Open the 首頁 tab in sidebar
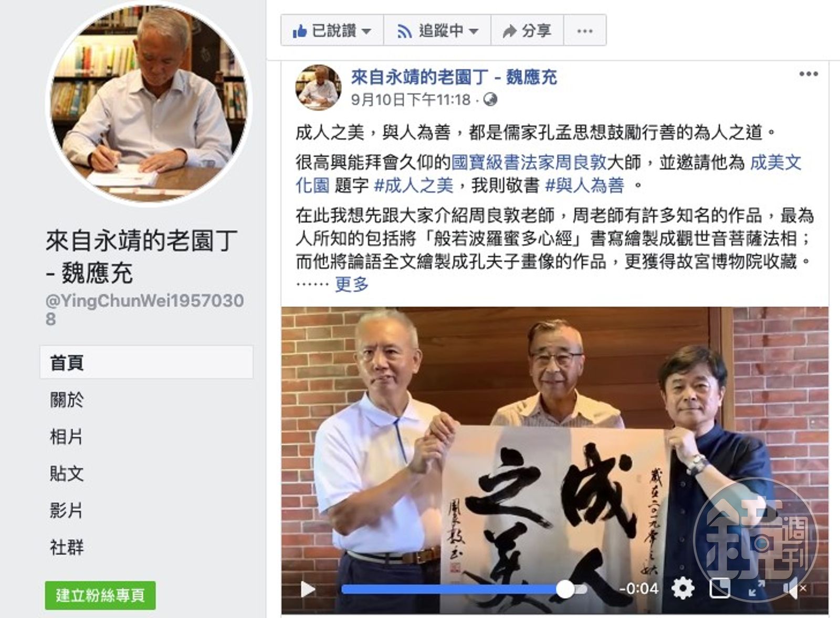 coord(146,363)
